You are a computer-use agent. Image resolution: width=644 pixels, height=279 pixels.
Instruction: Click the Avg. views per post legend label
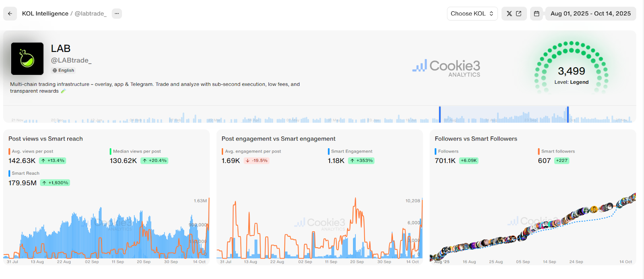tap(33, 151)
